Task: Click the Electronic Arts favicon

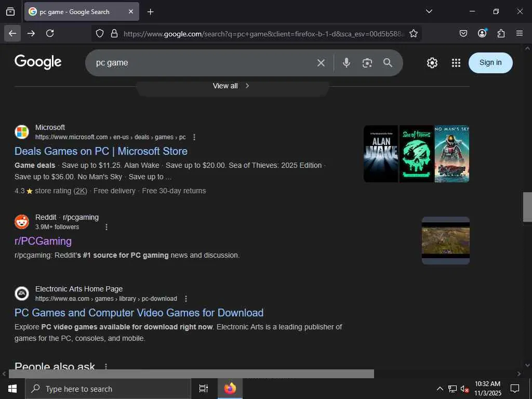Action: pyautogui.click(x=22, y=294)
